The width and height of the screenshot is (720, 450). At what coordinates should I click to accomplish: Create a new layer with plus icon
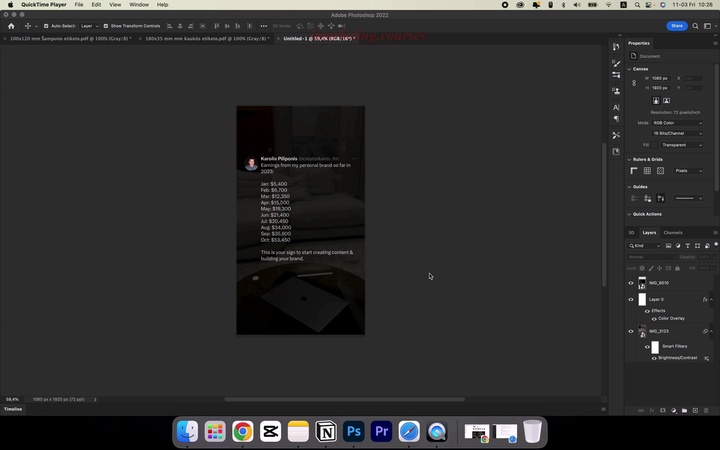tap(698, 410)
